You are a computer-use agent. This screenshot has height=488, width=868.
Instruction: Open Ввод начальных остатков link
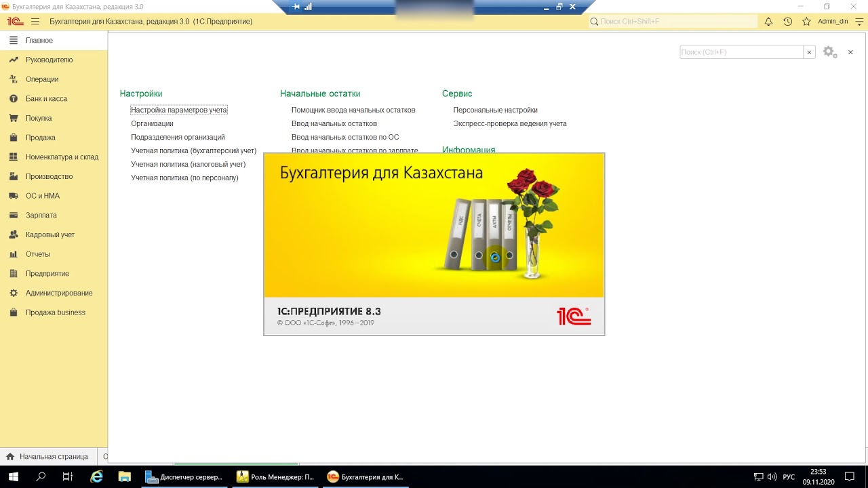pyautogui.click(x=334, y=123)
